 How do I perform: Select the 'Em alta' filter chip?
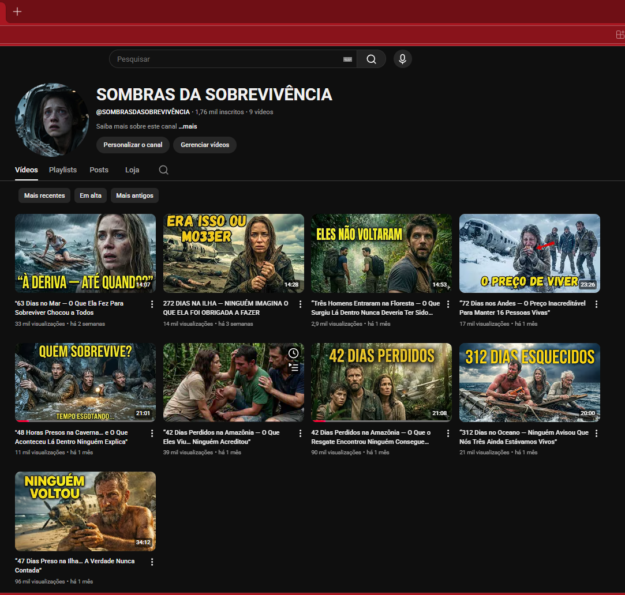pyautogui.click(x=91, y=196)
